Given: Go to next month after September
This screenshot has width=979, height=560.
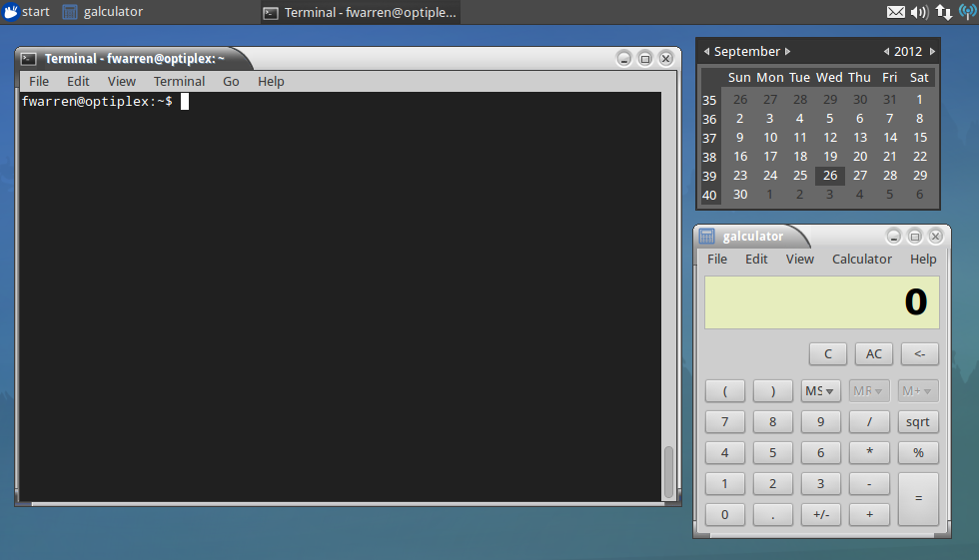Looking at the screenshot, I should (788, 52).
